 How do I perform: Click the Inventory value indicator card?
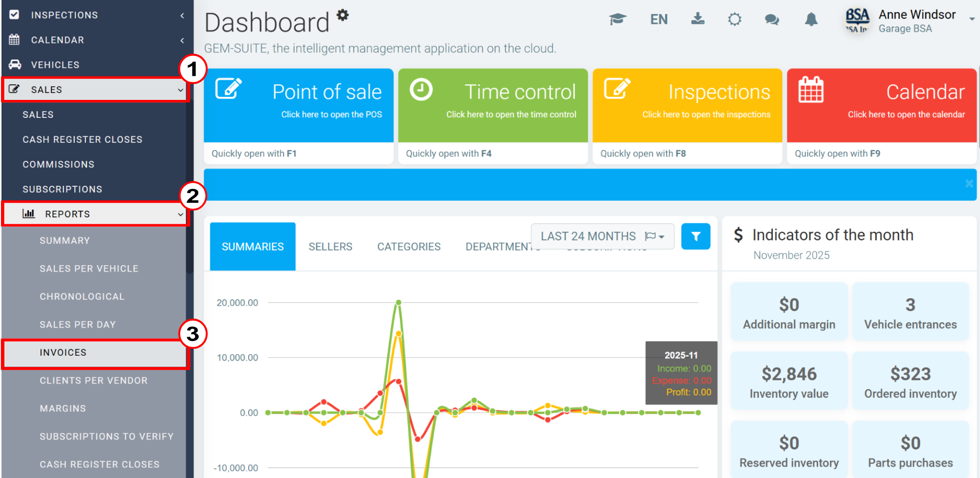pyautogui.click(x=789, y=381)
